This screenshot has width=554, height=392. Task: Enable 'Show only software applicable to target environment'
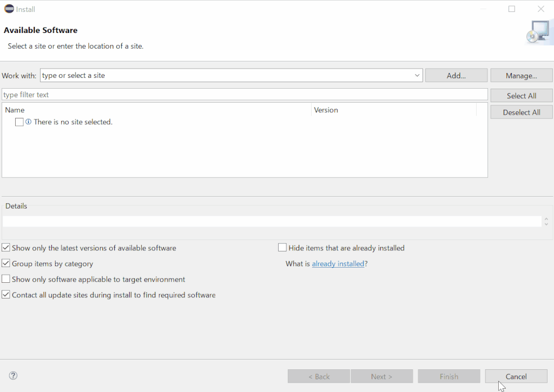pos(5,279)
